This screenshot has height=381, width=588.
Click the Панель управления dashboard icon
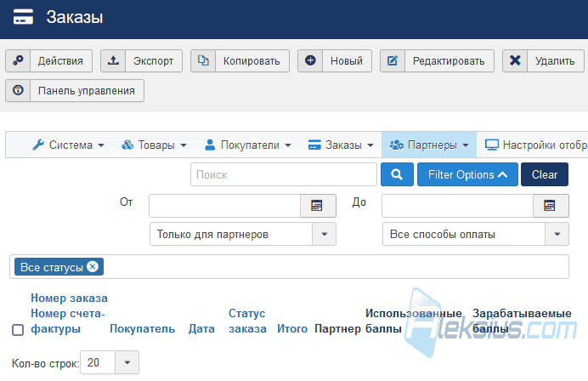[x=18, y=90]
